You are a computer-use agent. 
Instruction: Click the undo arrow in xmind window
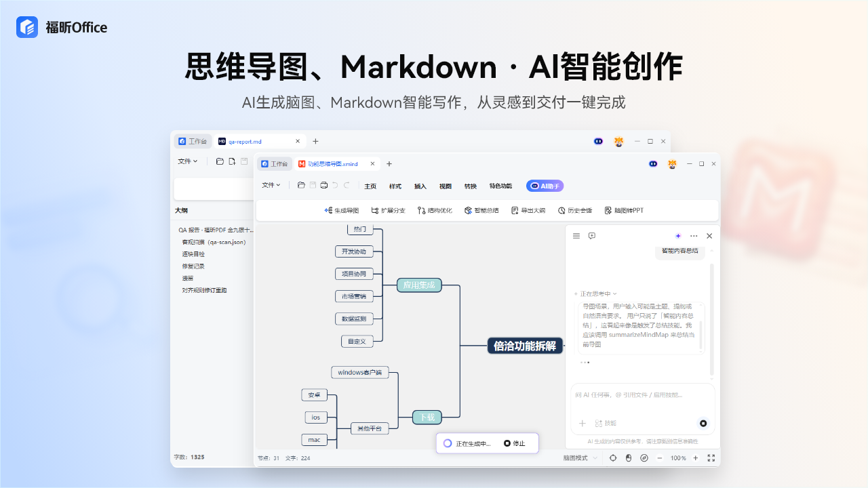click(335, 185)
